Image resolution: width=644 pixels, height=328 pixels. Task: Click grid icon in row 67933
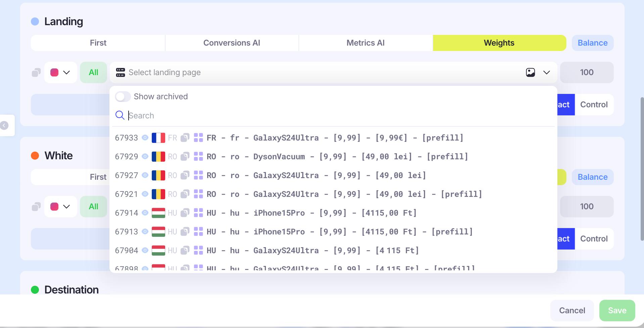[198, 138]
